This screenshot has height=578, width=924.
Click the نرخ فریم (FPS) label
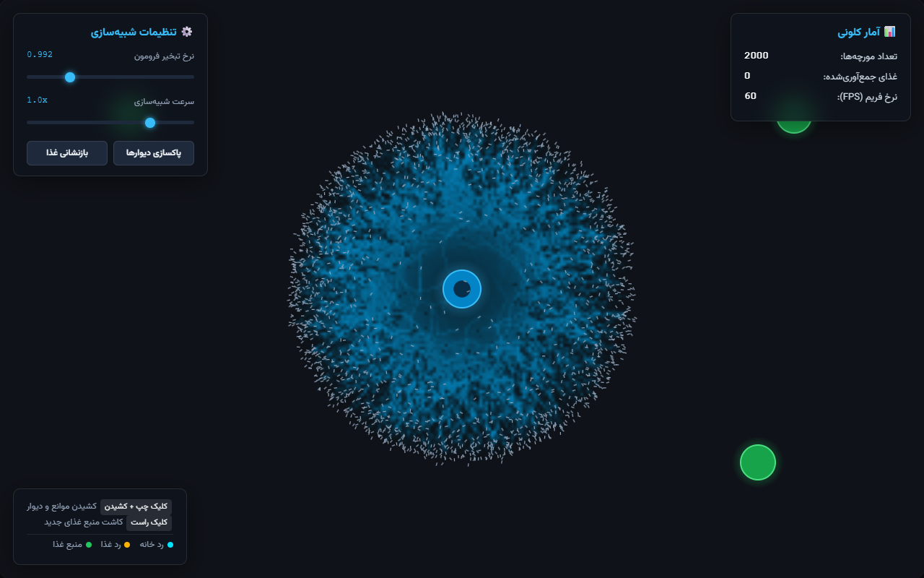(x=867, y=96)
